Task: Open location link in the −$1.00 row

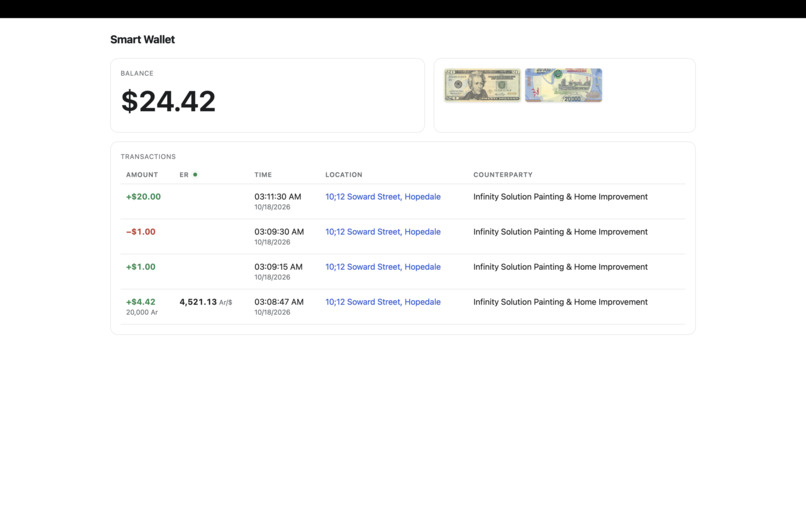Action: pyautogui.click(x=382, y=231)
